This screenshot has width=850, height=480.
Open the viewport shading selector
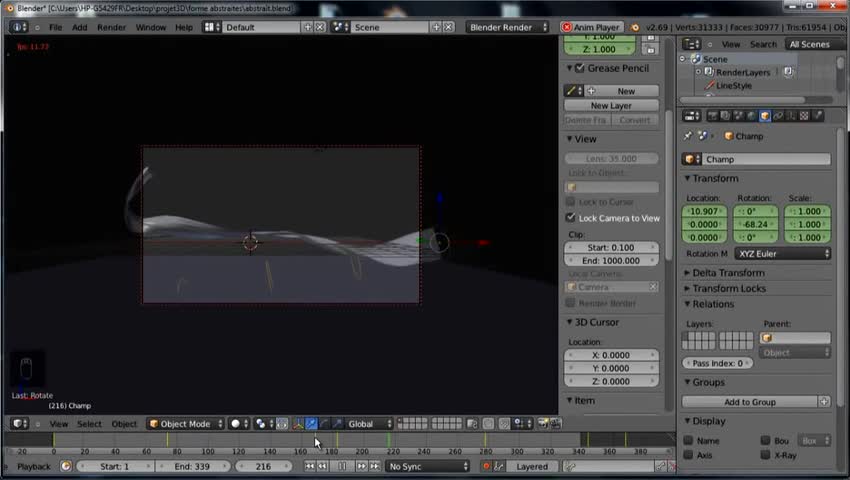pos(239,424)
